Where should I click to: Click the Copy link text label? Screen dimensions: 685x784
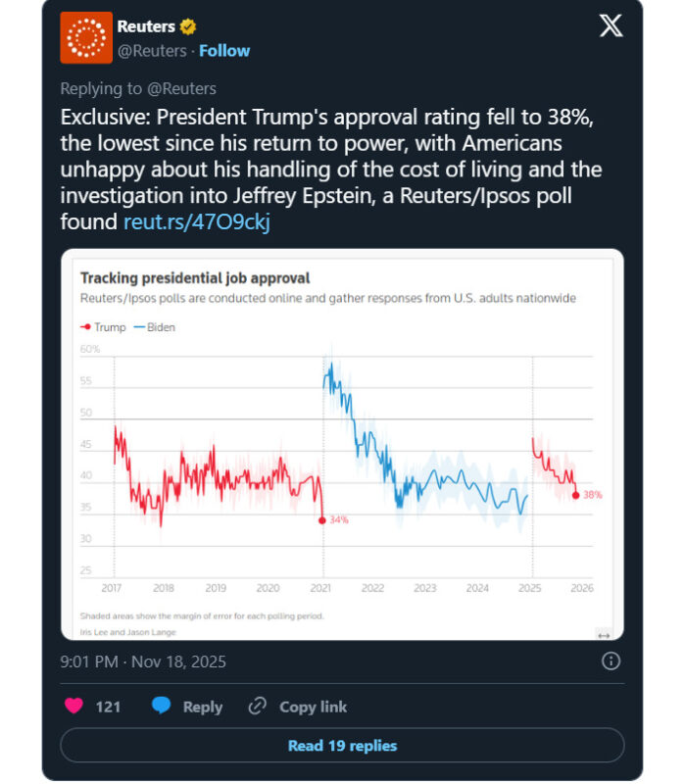tap(313, 707)
